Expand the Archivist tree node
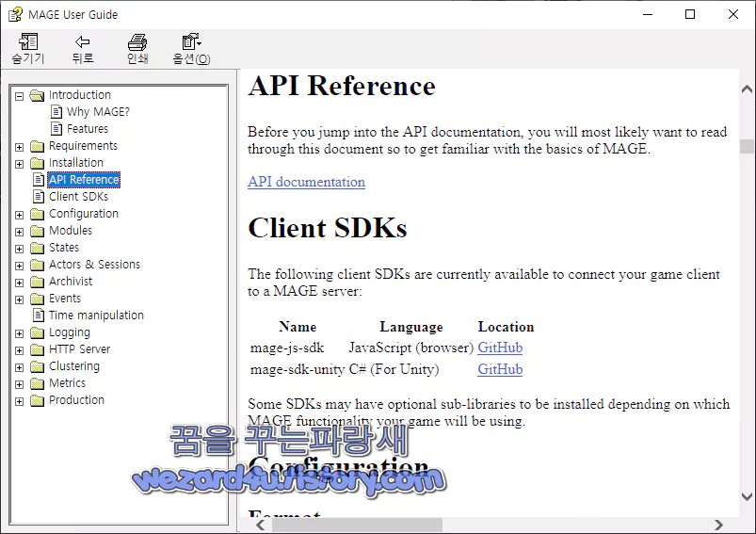The width and height of the screenshot is (756, 534). click(x=19, y=283)
